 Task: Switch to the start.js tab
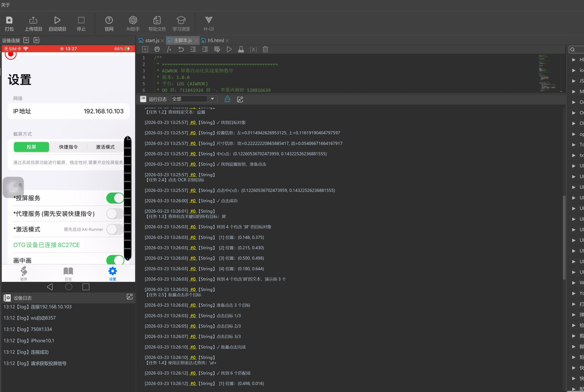click(152, 41)
